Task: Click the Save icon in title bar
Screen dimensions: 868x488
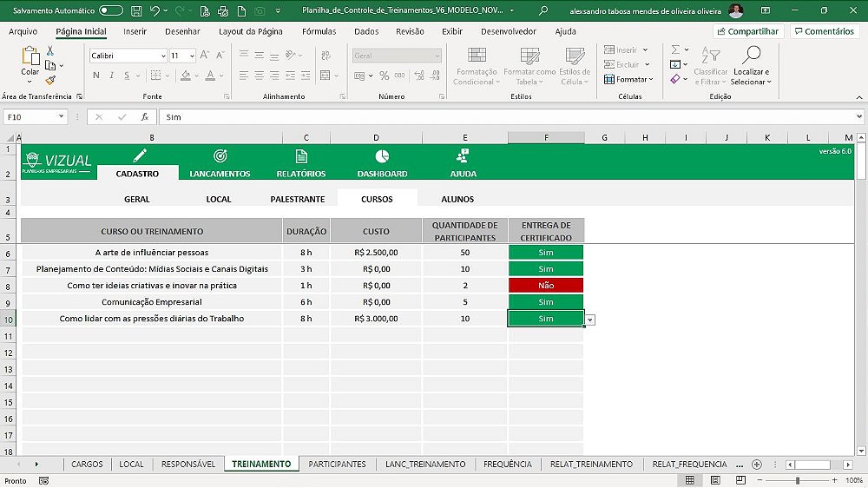Action: pos(135,10)
